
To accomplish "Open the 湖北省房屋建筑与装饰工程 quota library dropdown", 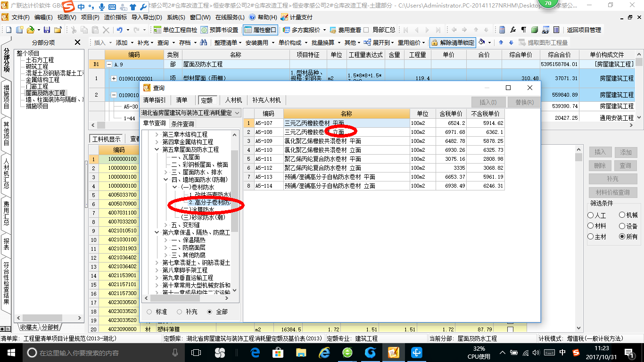I will point(191,113).
